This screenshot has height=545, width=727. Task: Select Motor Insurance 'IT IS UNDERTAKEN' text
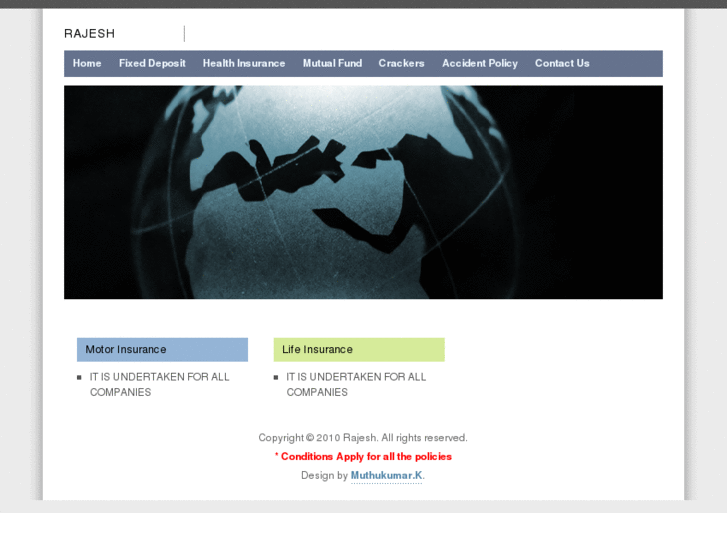pos(159,385)
